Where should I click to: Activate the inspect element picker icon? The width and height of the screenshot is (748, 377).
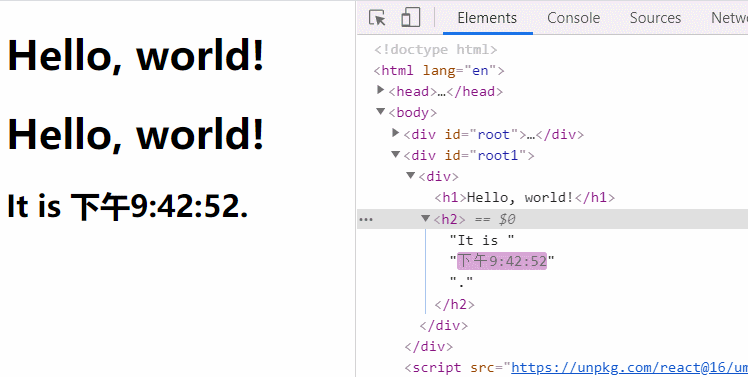click(x=377, y=18)
